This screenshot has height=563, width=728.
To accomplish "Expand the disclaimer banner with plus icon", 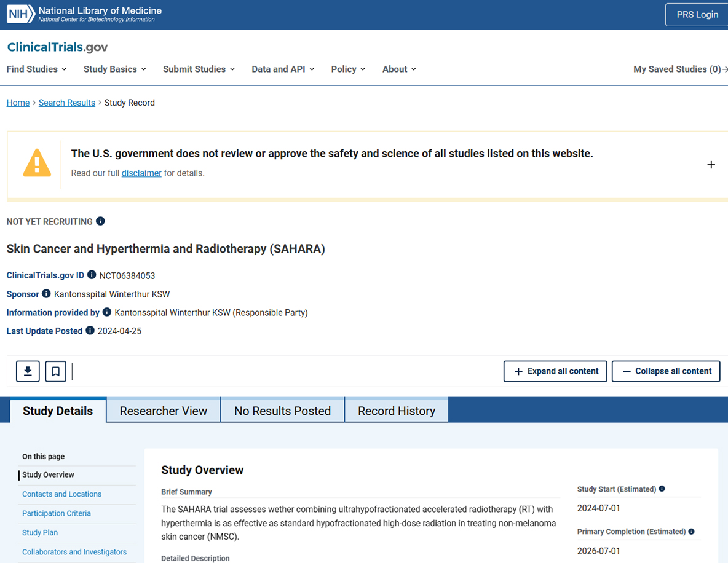I will [711, 165].
